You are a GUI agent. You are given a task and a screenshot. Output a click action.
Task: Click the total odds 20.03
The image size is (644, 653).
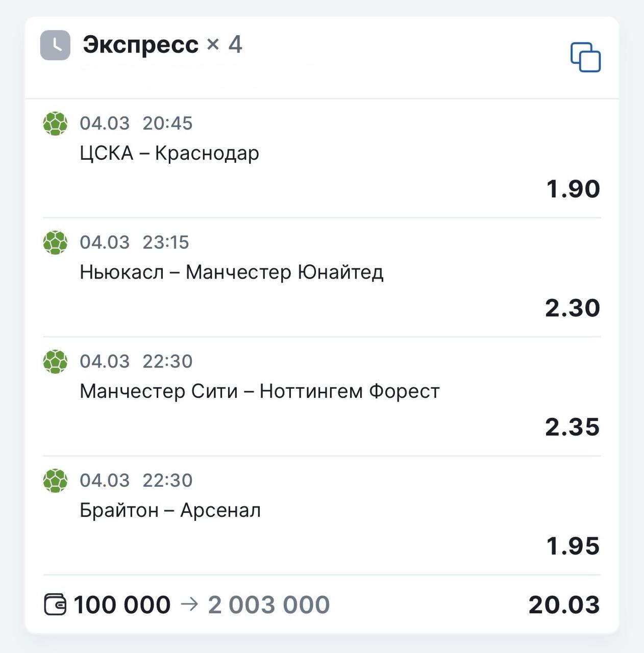[564, 605]
